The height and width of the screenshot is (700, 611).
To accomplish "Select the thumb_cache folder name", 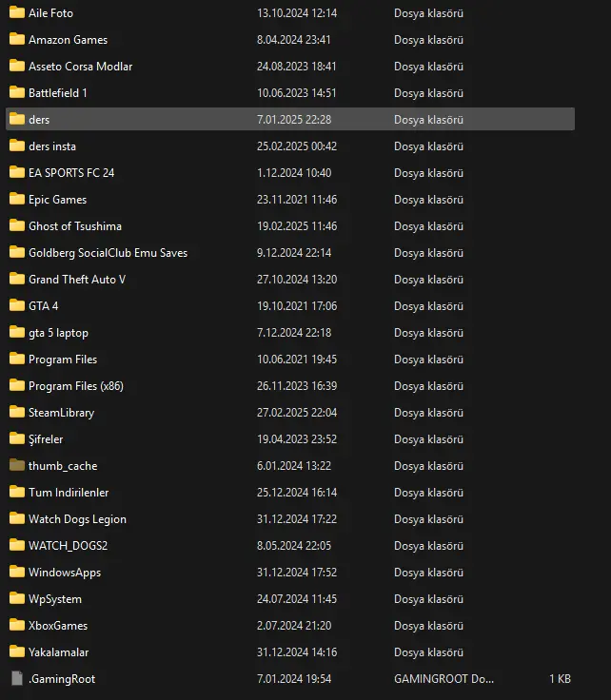I will coord(63,466).
